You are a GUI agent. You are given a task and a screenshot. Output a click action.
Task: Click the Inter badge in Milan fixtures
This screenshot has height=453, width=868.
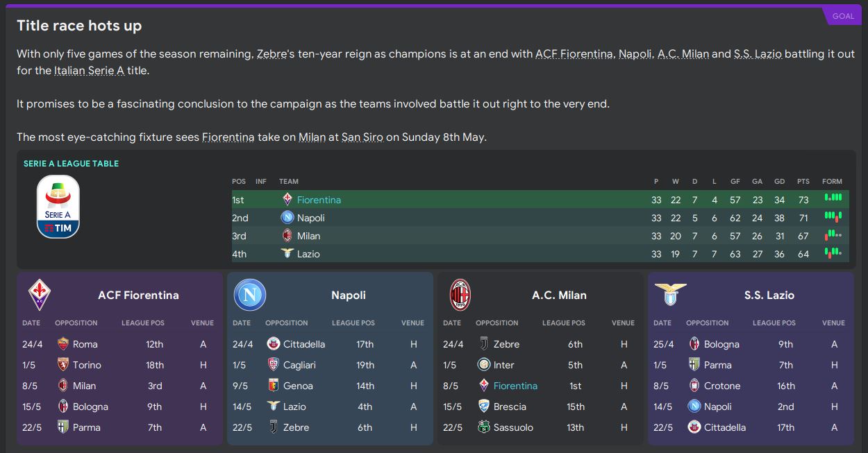coord(484,365)
